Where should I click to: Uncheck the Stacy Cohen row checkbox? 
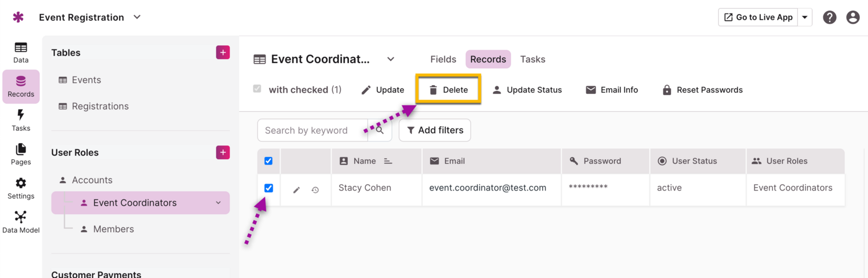[269, 188]
